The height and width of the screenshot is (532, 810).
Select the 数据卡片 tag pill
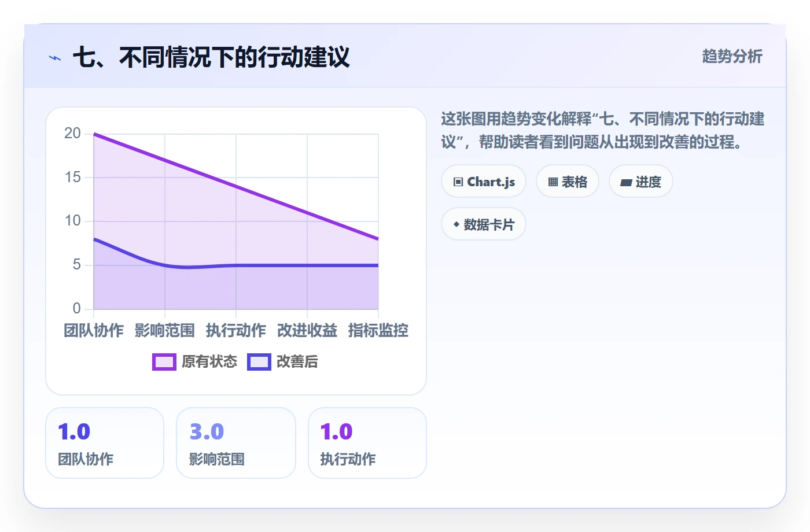(484, 224)
